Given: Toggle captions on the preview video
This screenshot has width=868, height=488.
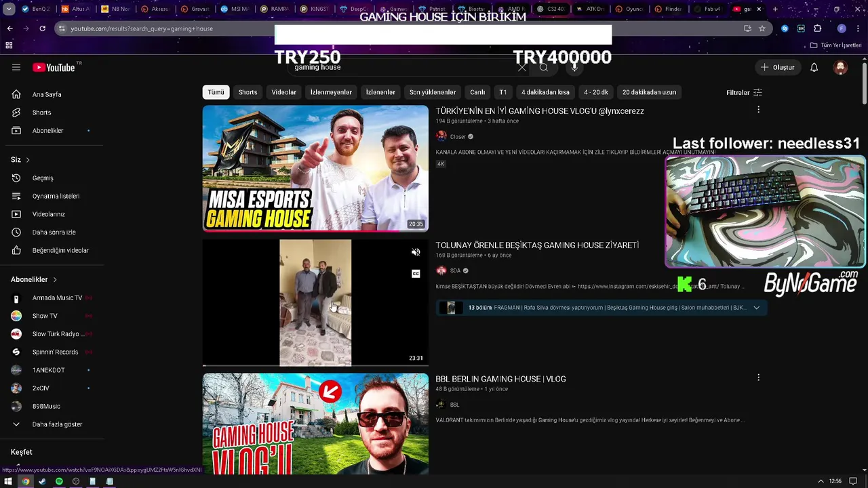Looking at the screenshot, I should tap(416, 274).
